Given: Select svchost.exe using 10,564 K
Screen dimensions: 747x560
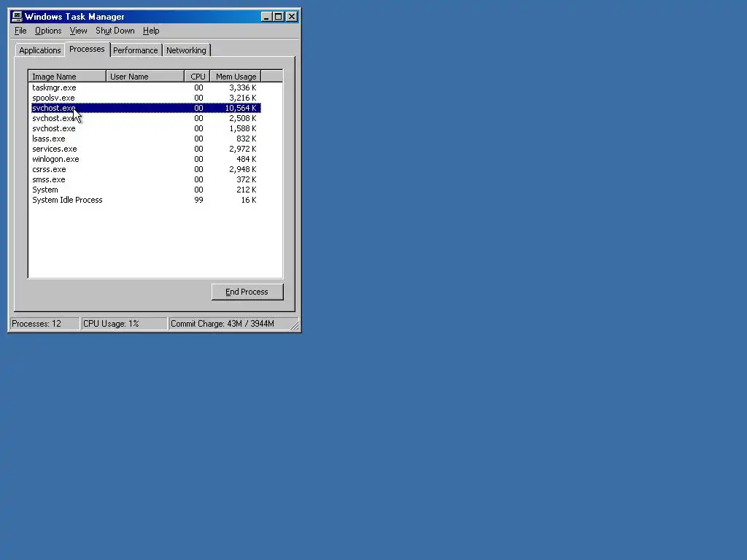Looking at the screenshot, I should (145, 108).
